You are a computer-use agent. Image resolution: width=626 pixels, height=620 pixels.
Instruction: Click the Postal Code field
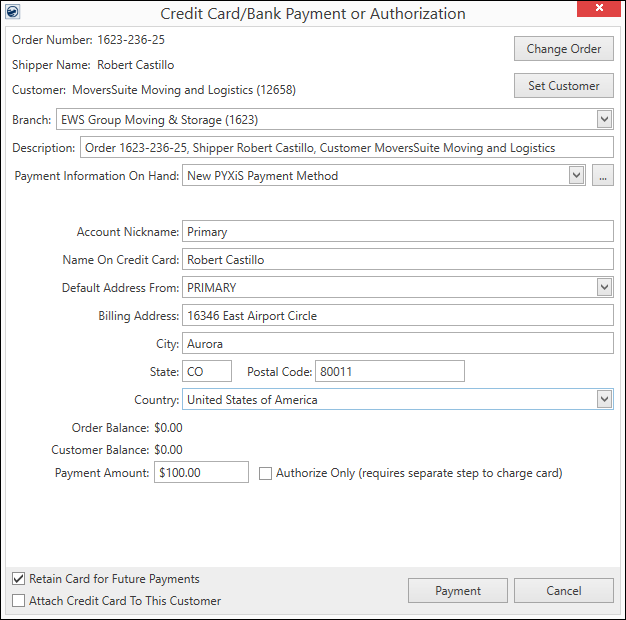(390, 372)
